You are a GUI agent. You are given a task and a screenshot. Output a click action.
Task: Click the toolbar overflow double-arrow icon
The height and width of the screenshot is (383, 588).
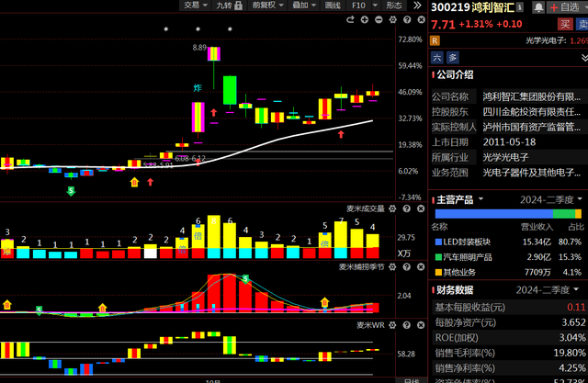416,5
